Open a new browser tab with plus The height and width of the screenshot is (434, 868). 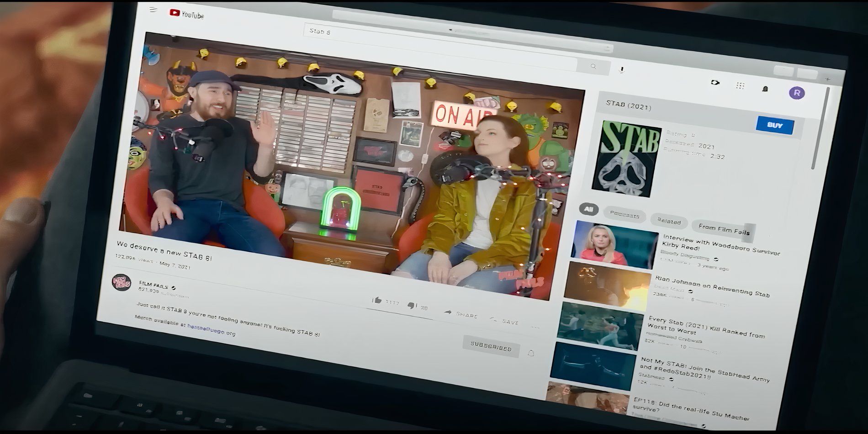click(827, 79)
